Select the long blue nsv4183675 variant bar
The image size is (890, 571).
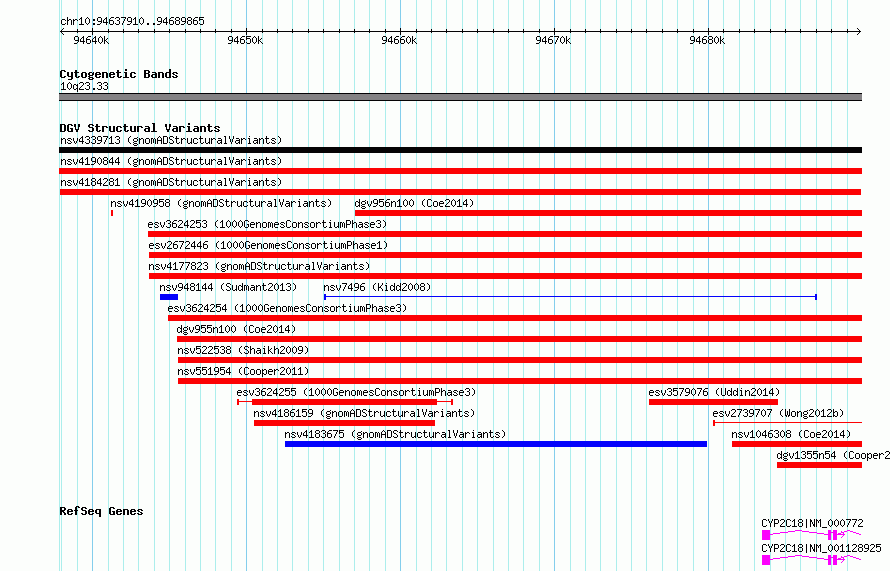pos(496,444)
